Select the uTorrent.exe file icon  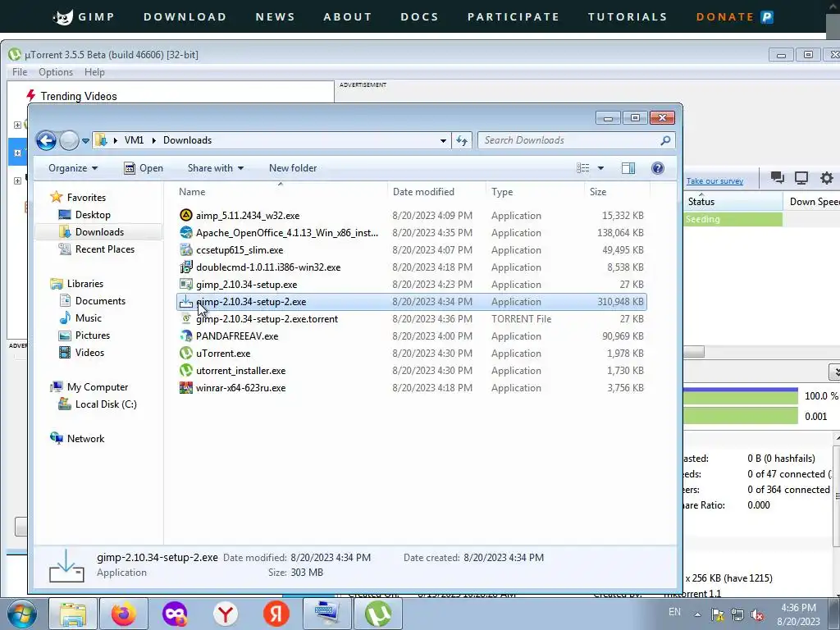tap(186, 353)
